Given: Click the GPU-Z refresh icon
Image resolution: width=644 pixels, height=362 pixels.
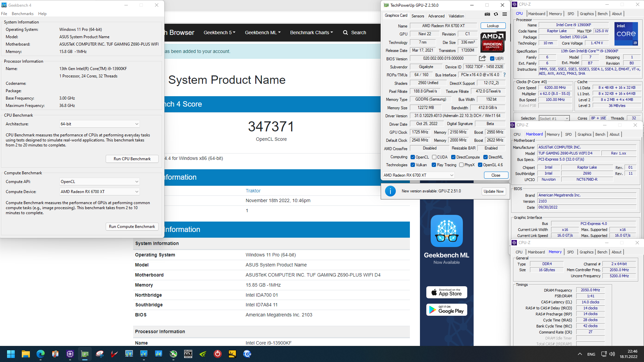Looking at the screenshot, I should pos(496,14).
